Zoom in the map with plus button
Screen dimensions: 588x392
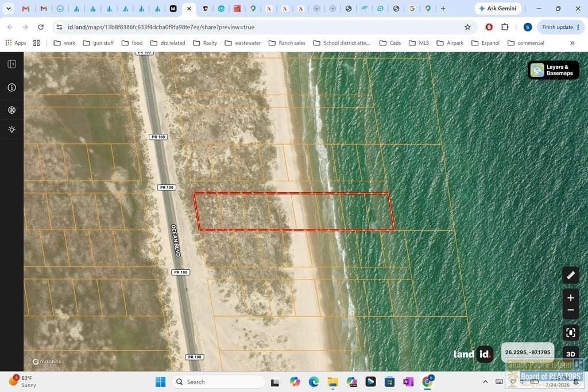point(570,298)
